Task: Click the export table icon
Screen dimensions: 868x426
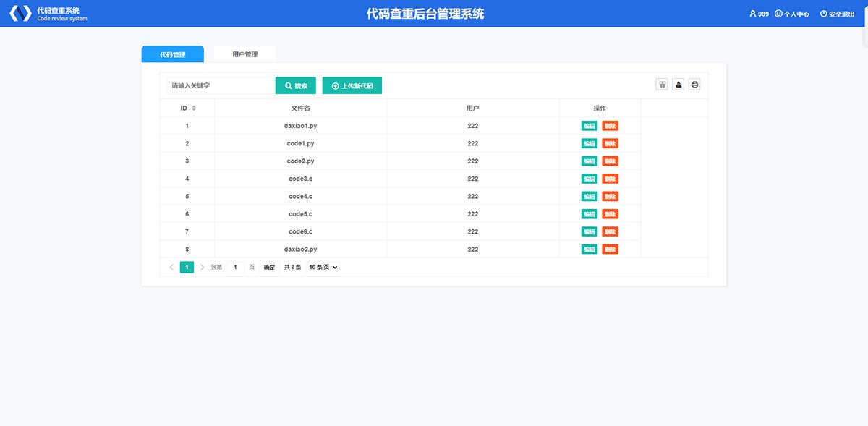Action: [678, 85]
